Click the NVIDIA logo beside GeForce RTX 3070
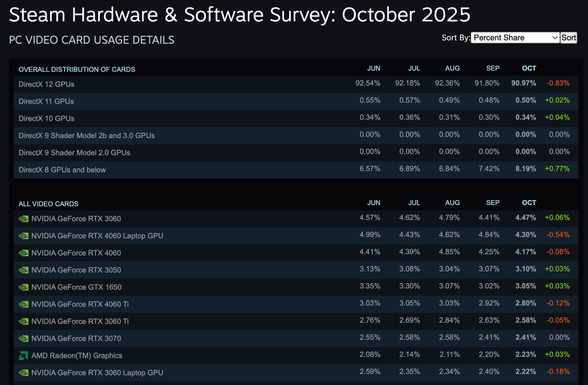The width and height of the screenshot is (588, 385). [23, 338]
